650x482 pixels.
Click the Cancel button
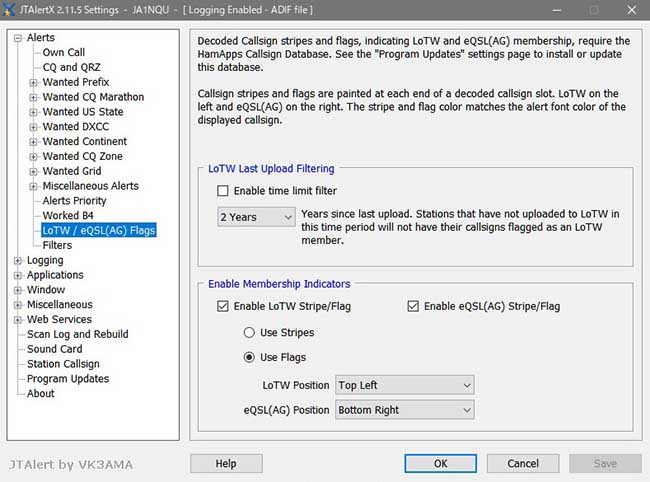(x=523, y=464)
